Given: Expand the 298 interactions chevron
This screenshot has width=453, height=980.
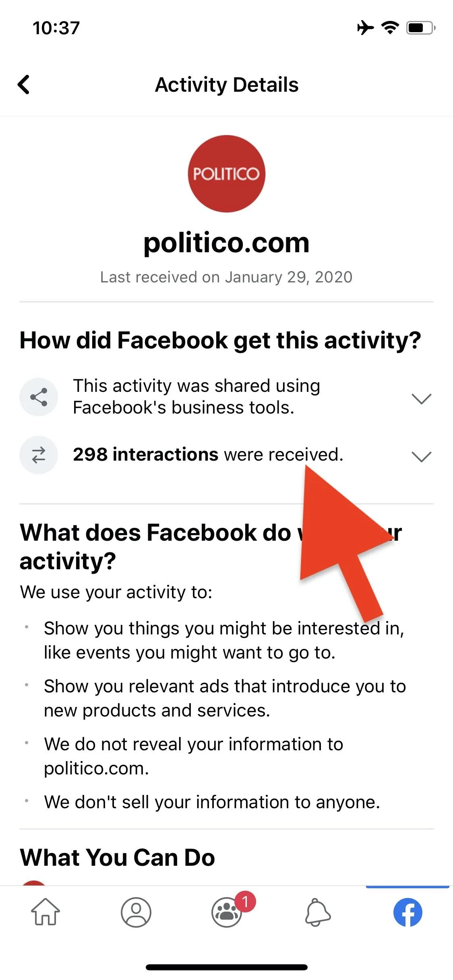Looking at the screenshot, I should point(422,457).
